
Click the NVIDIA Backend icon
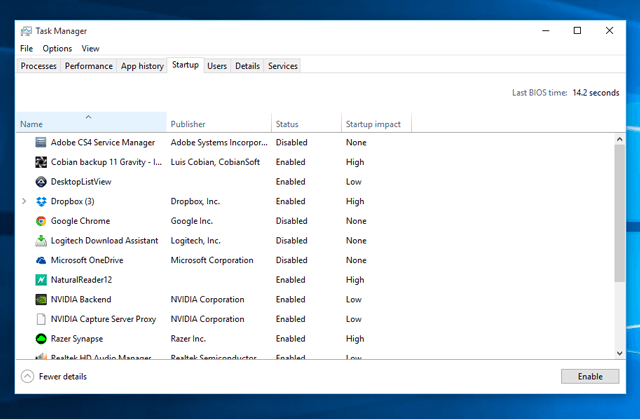point(41,299)
